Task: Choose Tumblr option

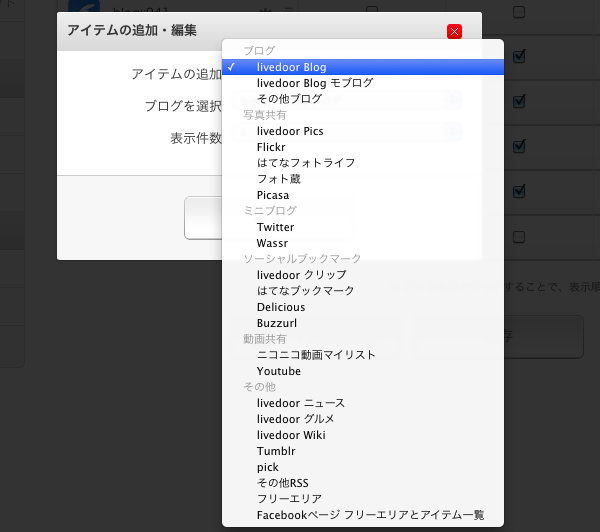Action: pos(363,451)
